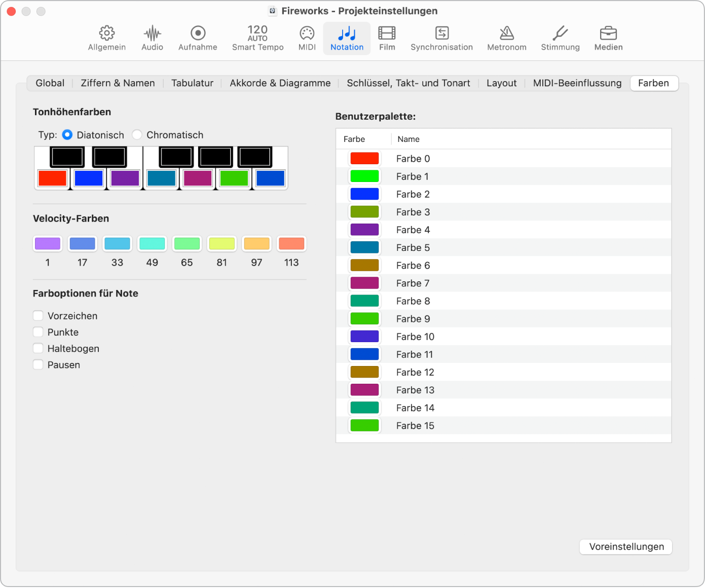
Task: Switch to the Layout tab
Action: pos(501,83)
